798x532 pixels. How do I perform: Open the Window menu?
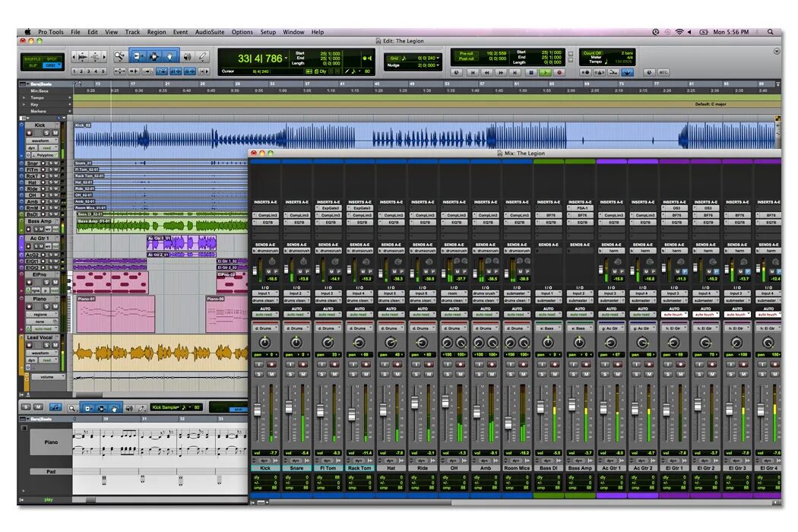[293, 32]
